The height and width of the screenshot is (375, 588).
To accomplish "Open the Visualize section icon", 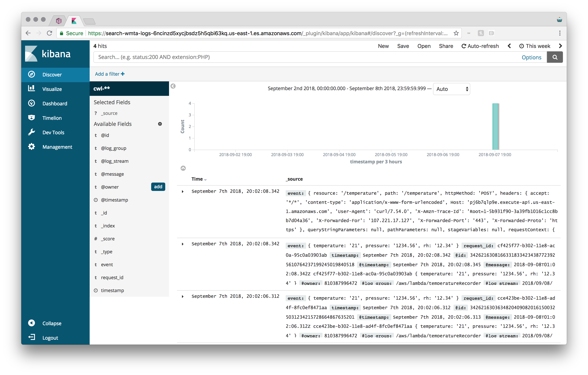I will (x=31, y=88).
